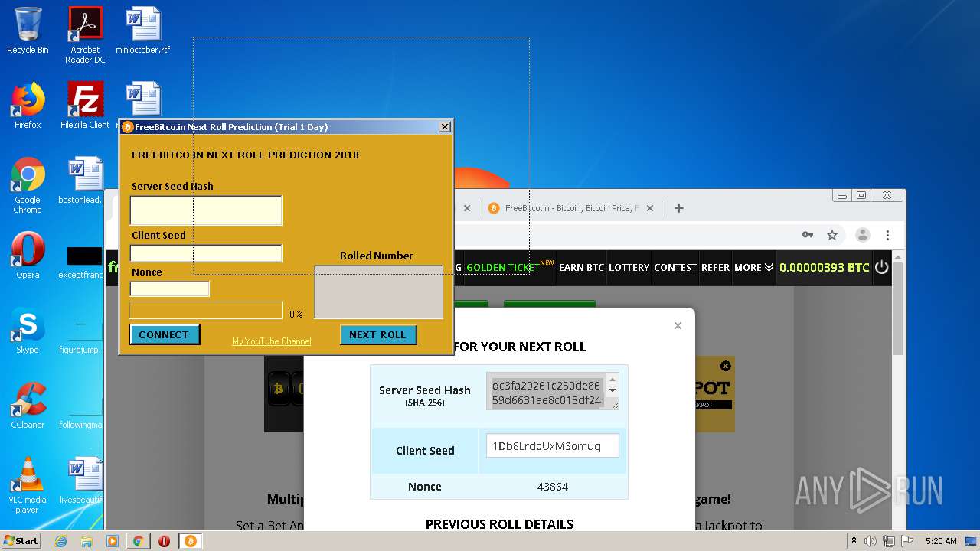Open Windows Explorer folder on taskbar
The image size is (980, 551).
click(87, 541)
